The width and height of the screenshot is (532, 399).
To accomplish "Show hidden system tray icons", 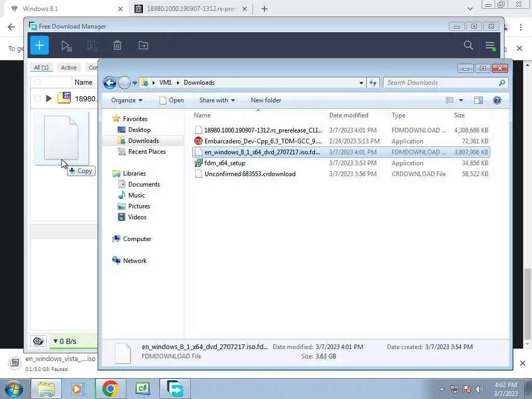I will click(x=442, y=389).
